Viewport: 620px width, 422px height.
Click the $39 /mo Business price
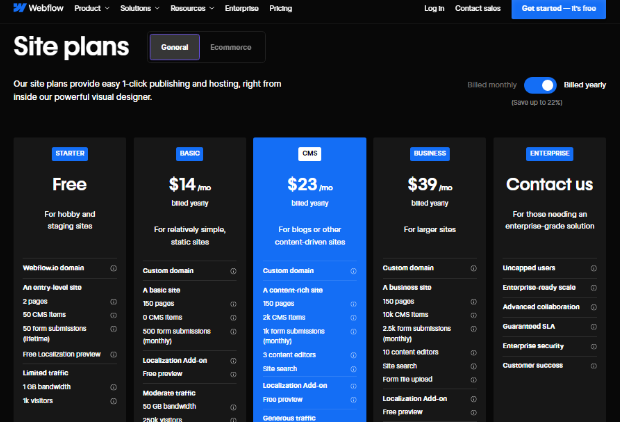point(430,184)
